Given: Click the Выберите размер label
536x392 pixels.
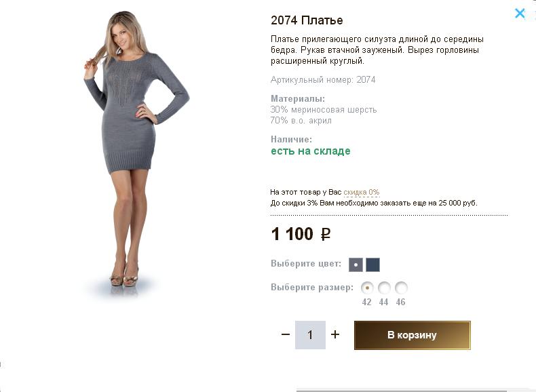Looking at the screenshot, I should pyautogui.click(x=311, y=288).
